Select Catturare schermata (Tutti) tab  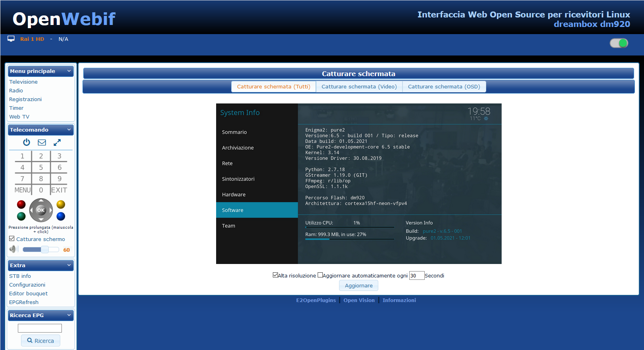[274, 86]
